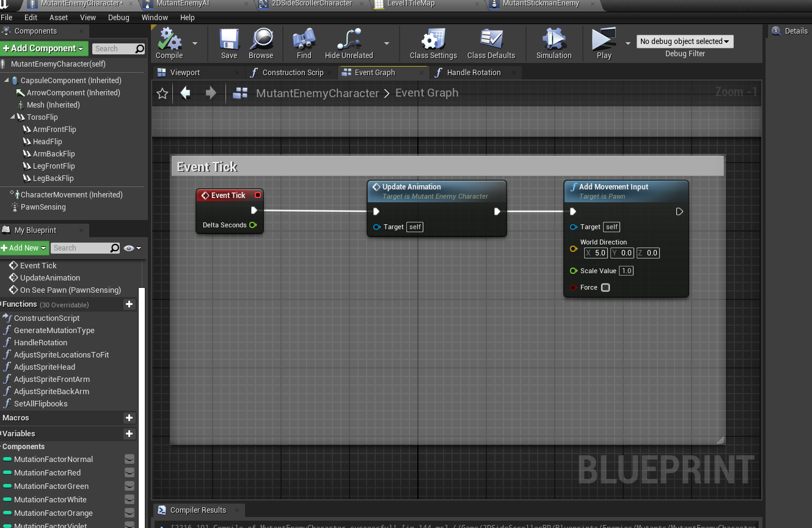Open the Edit menu

pos(31,18)
